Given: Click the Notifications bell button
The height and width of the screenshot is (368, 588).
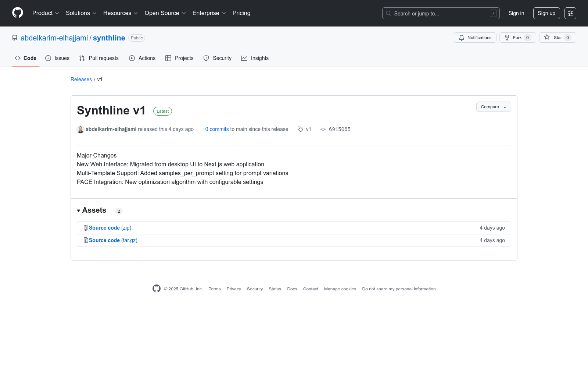Looking at the screenshot, I should point(475,38).
